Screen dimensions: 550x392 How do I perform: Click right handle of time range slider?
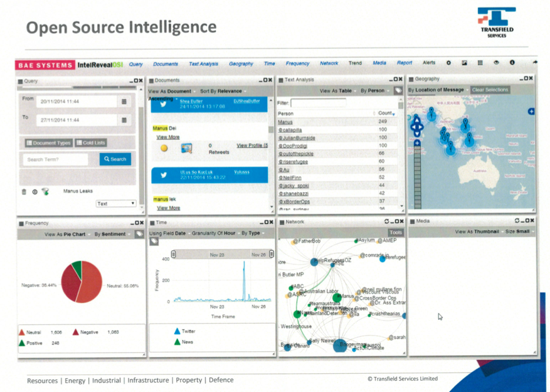pyautogui.click(x=271, y=254)
